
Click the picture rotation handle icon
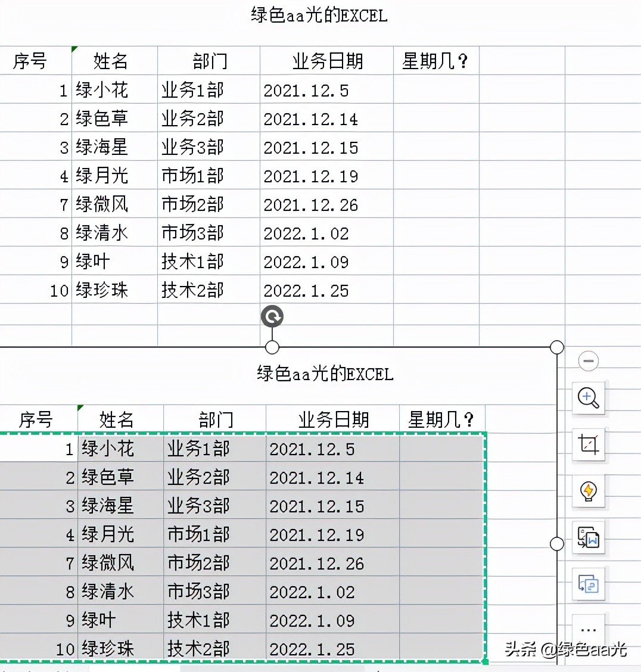[272, 316]
